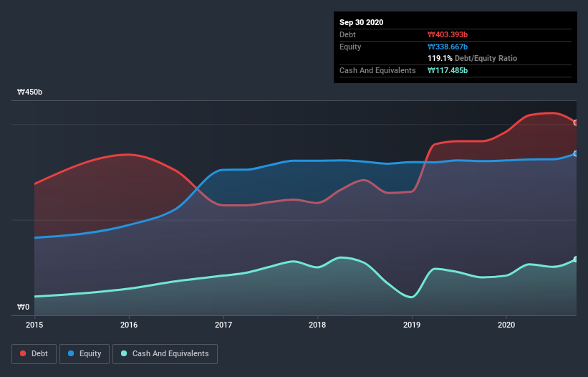Viewport: 588px width, 377px height.
Task: Click the ₩403.393b debt value
Action: [x=448, y=34]
